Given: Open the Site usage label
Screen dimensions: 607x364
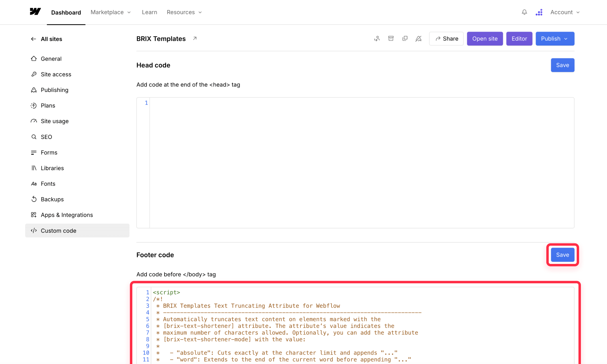Looking at the screenshot, I should pyautogui.click(x=55, y=121).
